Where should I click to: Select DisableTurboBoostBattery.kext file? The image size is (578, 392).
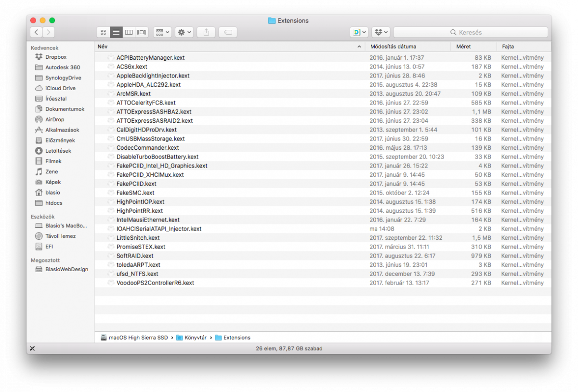click(x=323, y=157)
